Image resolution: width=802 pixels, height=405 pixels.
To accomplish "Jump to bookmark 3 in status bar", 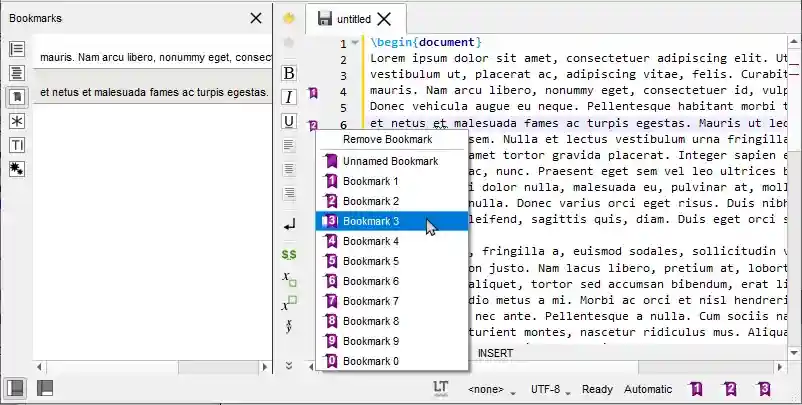I will click(x=764, y=389).
